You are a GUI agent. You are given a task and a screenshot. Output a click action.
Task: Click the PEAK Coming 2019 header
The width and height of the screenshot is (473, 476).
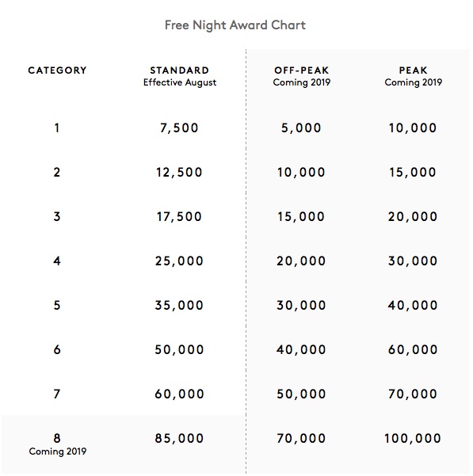414,76
